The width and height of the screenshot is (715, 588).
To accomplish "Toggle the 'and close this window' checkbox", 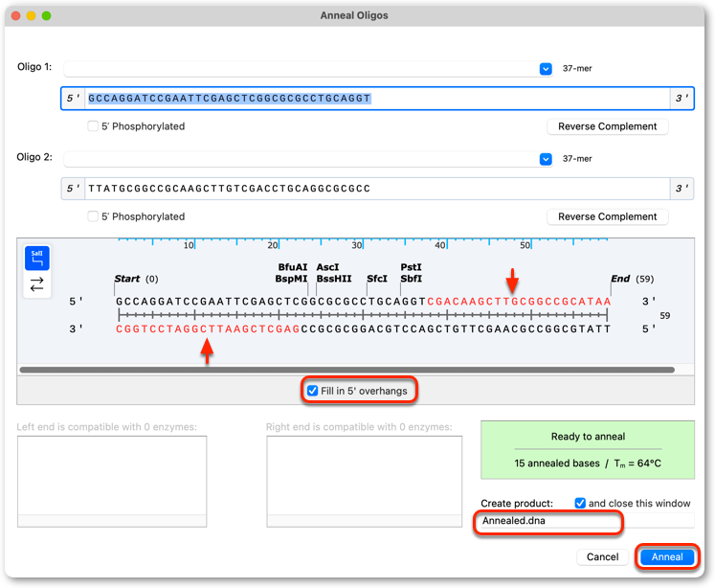I will coord(580,503).
